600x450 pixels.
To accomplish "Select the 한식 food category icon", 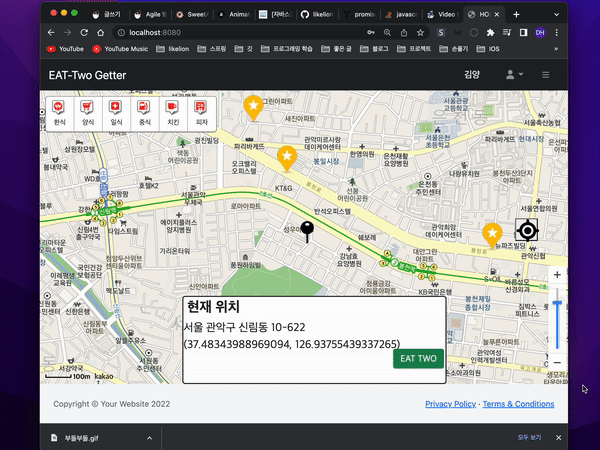I will tap(59, 113).
